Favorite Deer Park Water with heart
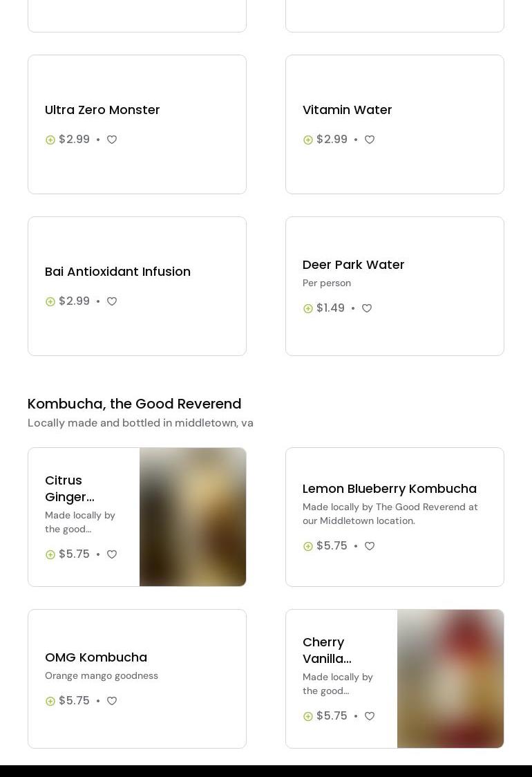The width and height of the screenshot is (532, 777). pos(367,308)
